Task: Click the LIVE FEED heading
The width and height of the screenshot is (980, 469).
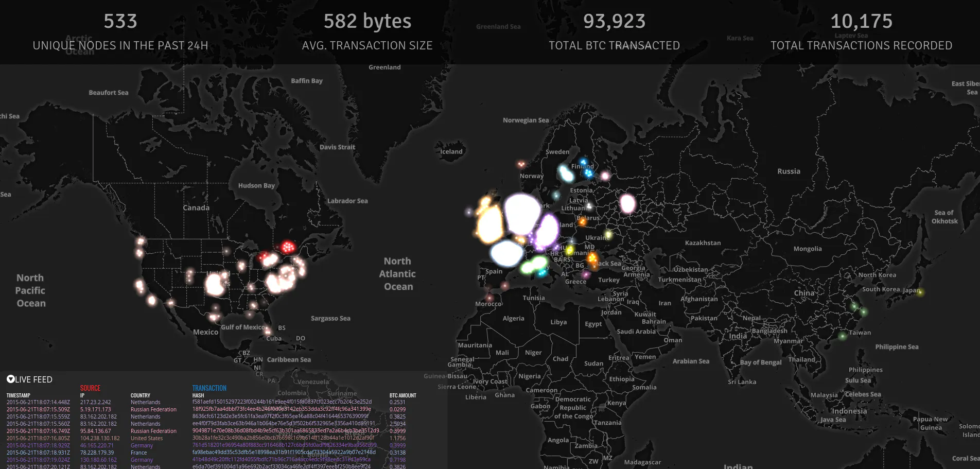Action: pyautogui.click(x=33, y=379)
